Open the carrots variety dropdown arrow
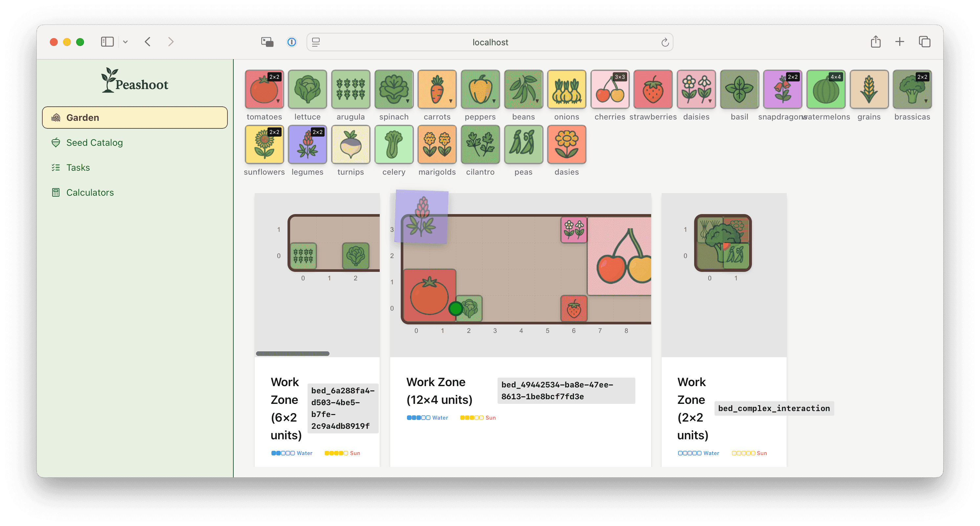This screenshot has height=526, width=980. click(451, 101)
